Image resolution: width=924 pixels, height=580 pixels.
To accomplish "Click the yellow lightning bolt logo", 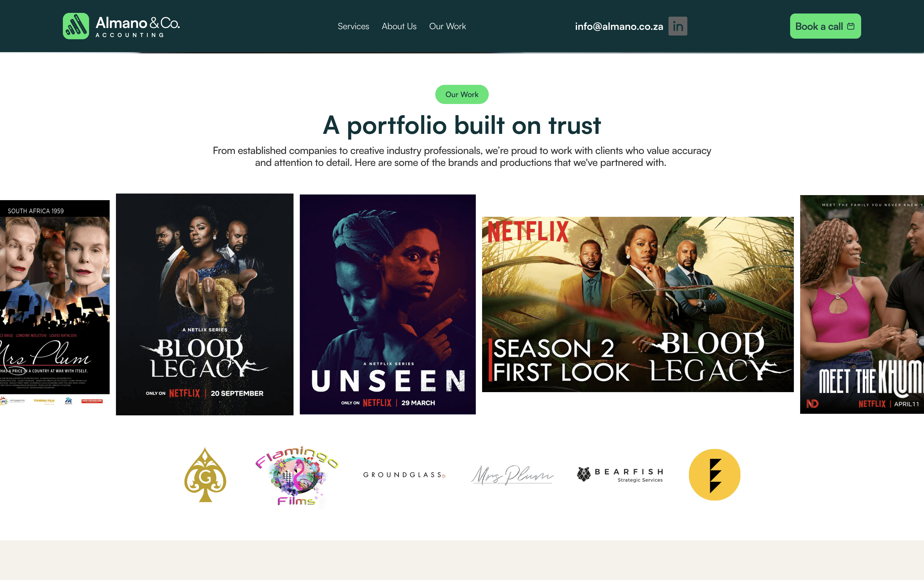I will pos(714,475).
